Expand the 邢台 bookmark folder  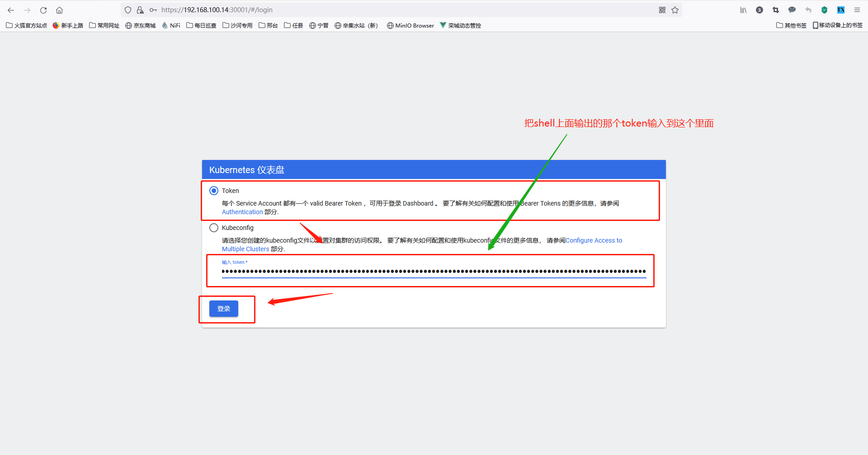click(269, 25)
